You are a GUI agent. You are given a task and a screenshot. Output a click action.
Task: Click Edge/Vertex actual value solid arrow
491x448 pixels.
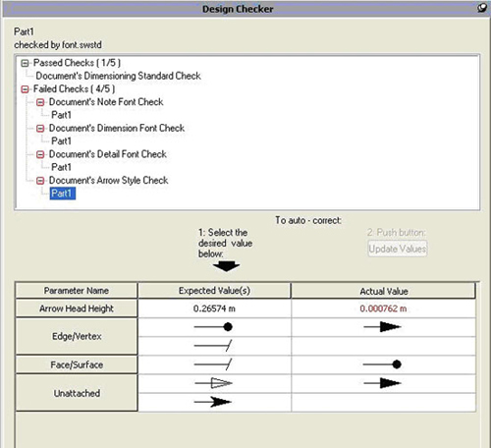382,326
